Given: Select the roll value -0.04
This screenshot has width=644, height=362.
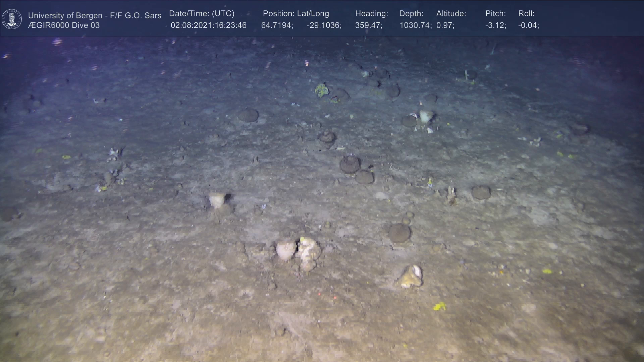Looking at the screenshot, I should [528, 25].
